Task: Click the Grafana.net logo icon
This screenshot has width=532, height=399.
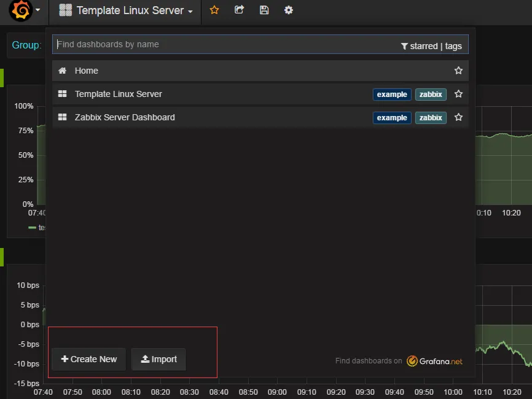Action: click(x=413, y=361)
